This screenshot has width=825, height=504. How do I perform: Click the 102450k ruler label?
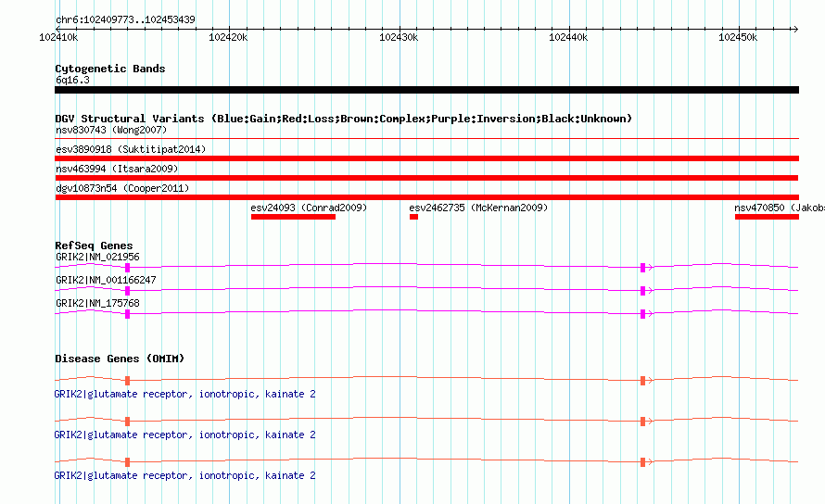(x=738, y=37)
